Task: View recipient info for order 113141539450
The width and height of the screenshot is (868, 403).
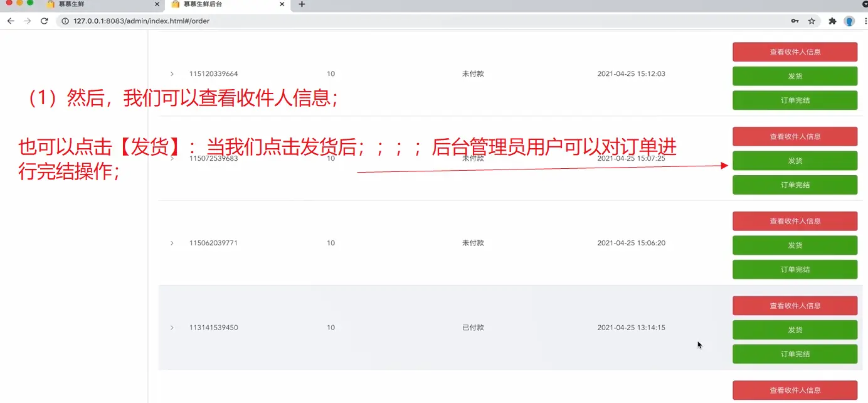Action: [x=795, y=306]
